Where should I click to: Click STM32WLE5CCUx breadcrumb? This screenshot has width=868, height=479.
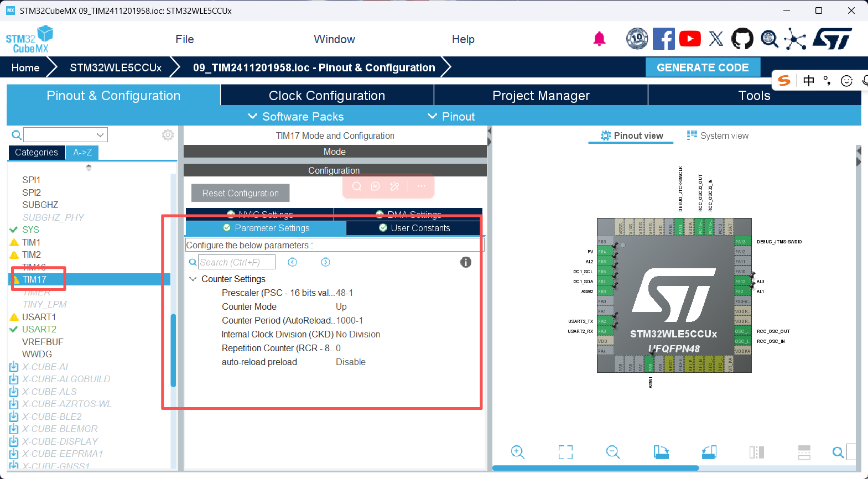click(x=116, y=67)
